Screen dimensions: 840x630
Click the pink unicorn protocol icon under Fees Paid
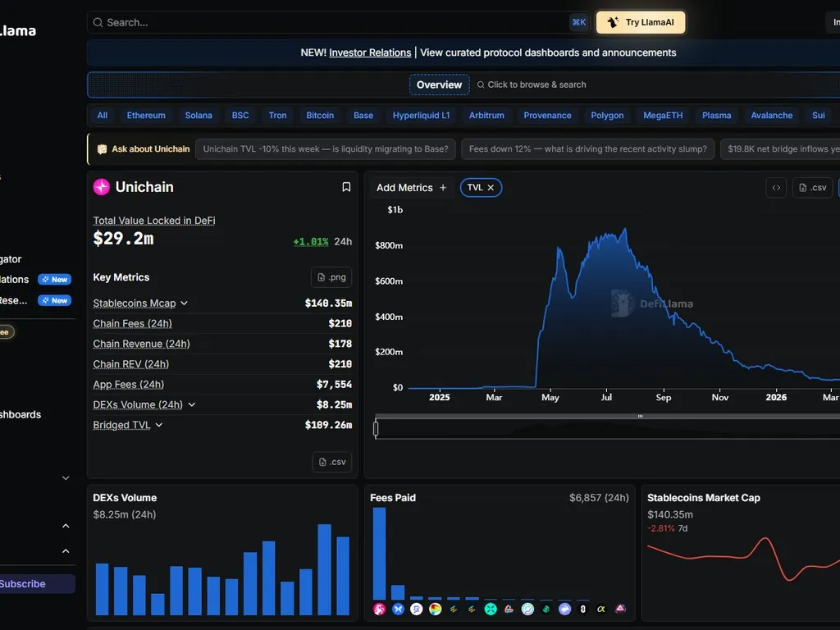pos(379,609)
